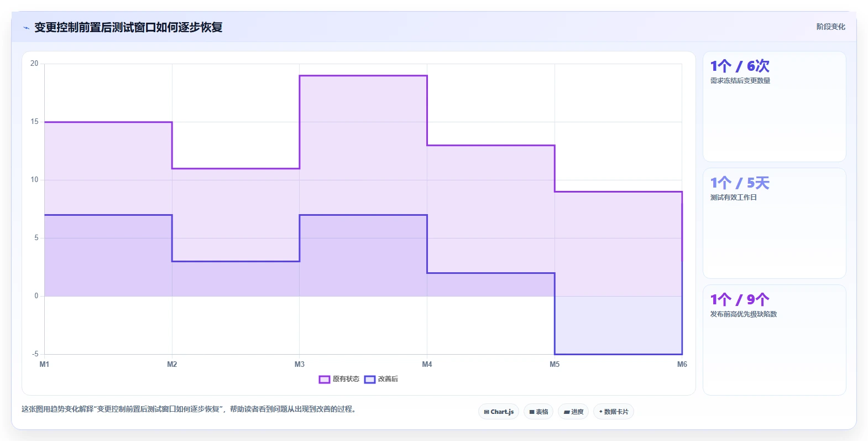Screen dimensions: 868x441
Task: Open the 测试有效工作日 data card
Action: (774, 223)
